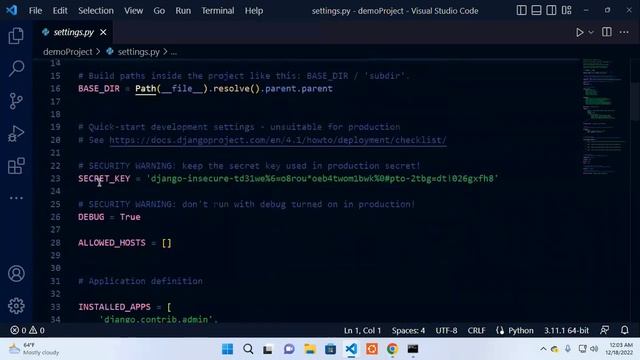This screenshot has height=360, width=640.
Task: Click the DEBUG variable on line 26
Action: click(91, 217)
